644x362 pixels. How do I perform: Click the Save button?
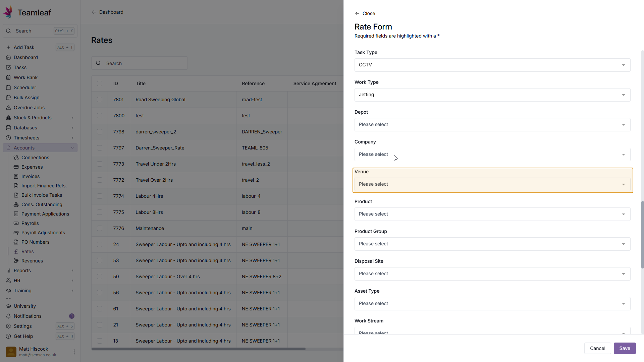625,348
